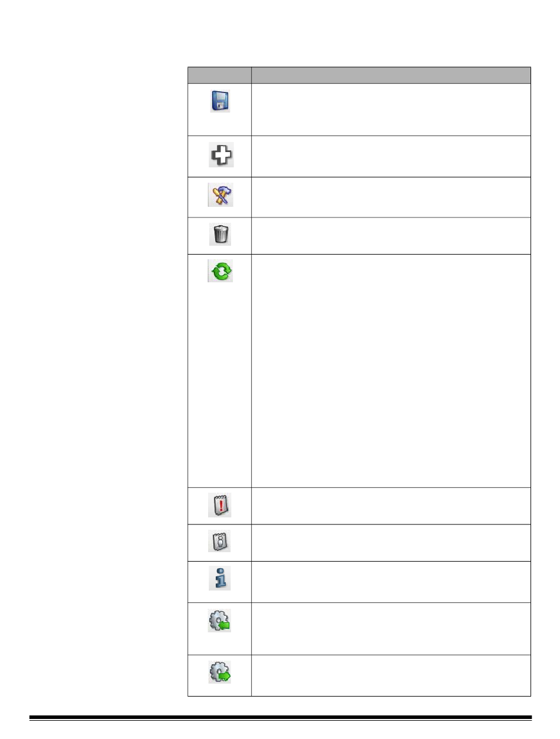Click the green circular arrows refresh icon
560x739 pixels.
click(x=220, y=270)
